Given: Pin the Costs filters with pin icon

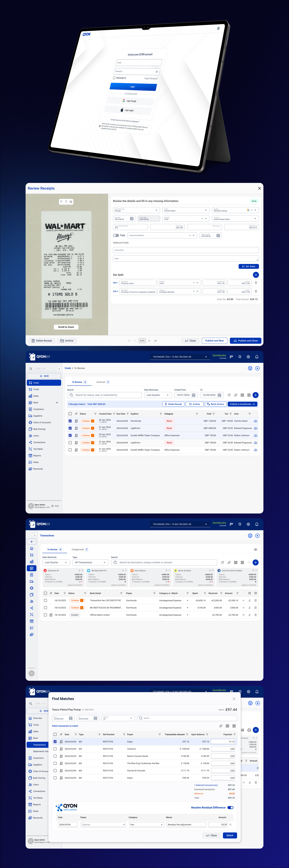Looking at the screenshot, I should 236,395.
